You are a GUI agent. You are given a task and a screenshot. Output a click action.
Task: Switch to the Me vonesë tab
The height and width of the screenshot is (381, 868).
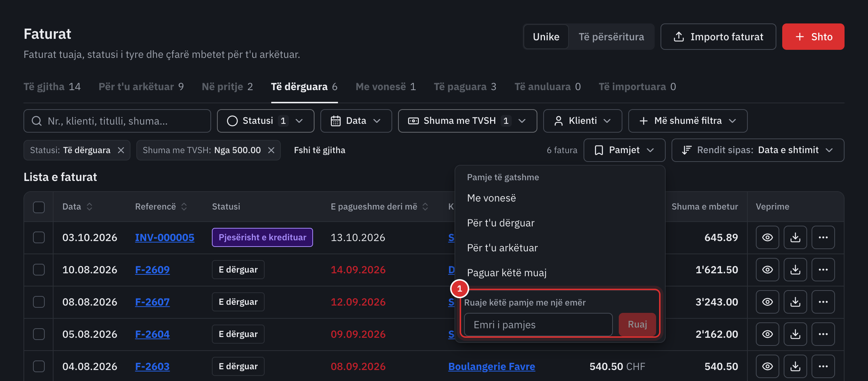tap(386, 87)
